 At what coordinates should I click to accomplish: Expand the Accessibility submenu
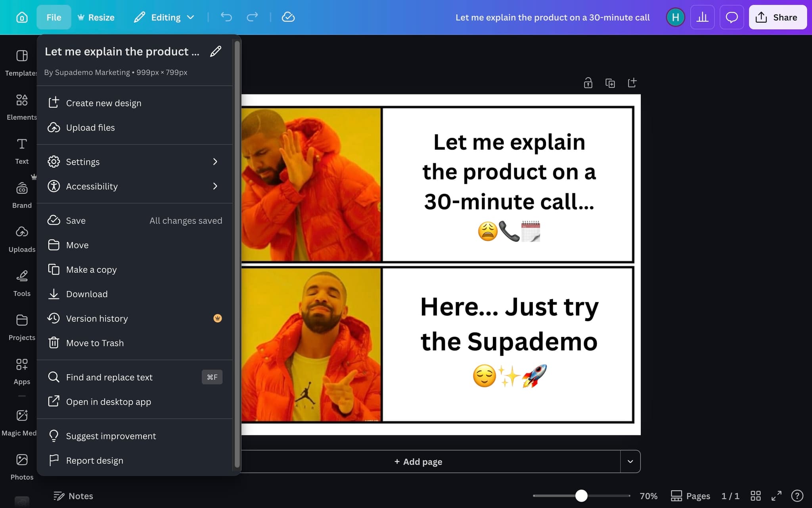[135, 186]
